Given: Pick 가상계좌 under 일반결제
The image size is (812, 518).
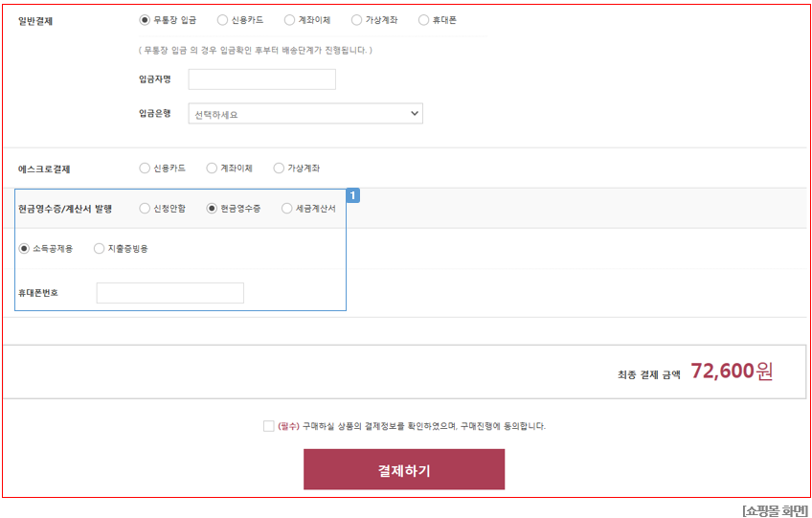Looking at the screenshot, I should [356, 20].
